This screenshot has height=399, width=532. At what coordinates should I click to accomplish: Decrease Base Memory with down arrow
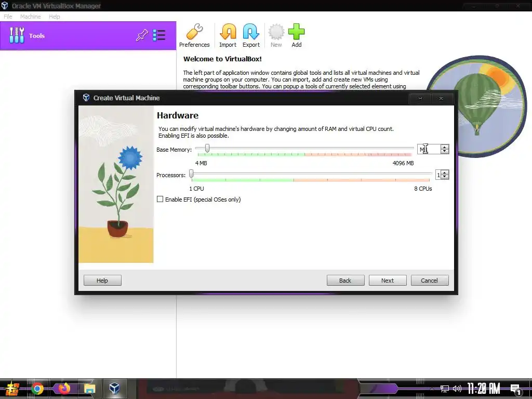pos(445,151)
